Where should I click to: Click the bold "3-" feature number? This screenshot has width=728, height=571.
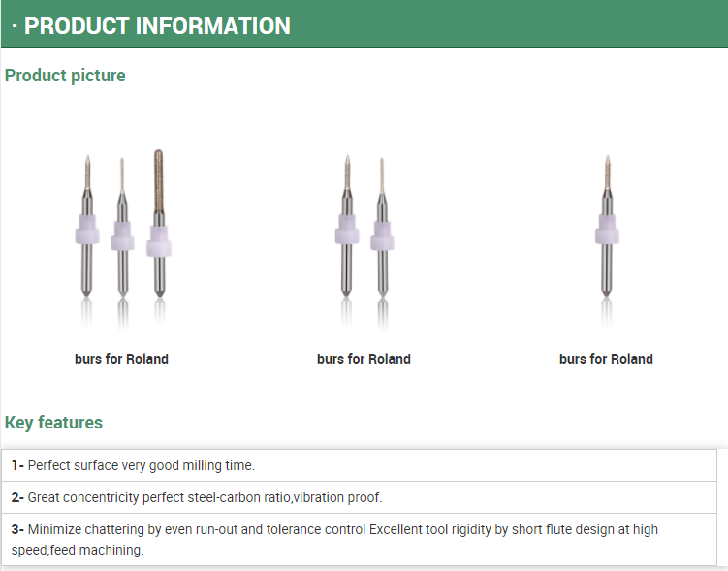17,530
